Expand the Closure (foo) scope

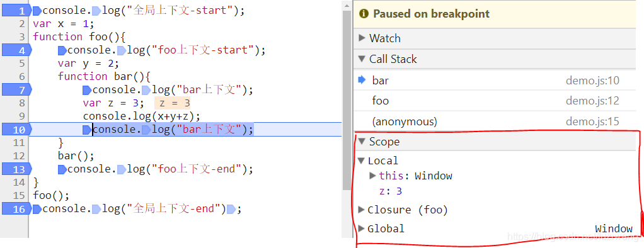(x=362, y=210)
